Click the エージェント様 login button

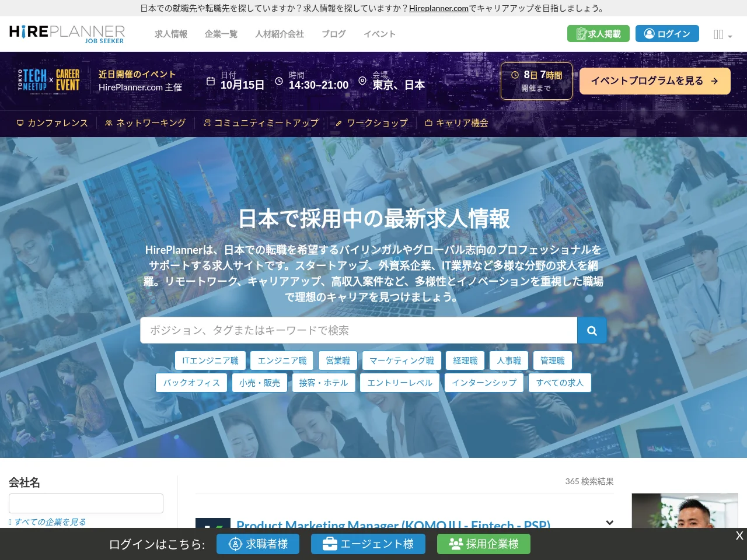(368, 544)
